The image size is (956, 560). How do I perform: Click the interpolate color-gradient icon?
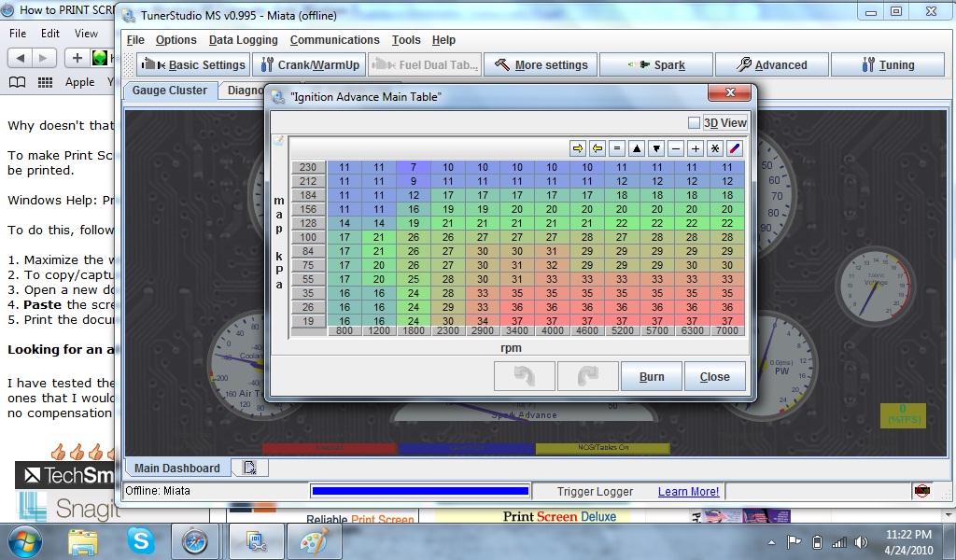tap(735, 148)
